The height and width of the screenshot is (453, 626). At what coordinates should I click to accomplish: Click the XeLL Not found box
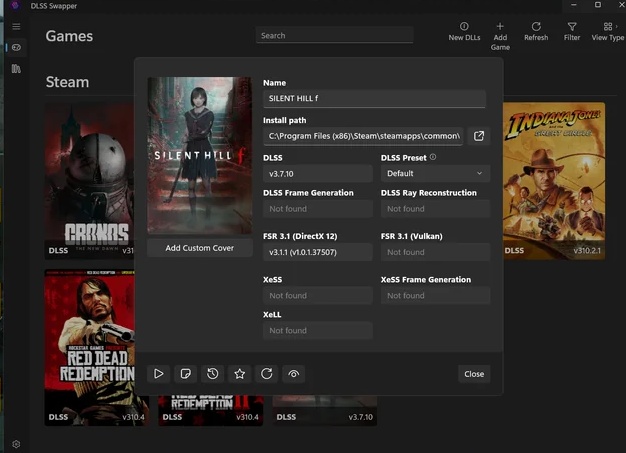(x=318, y=330)
